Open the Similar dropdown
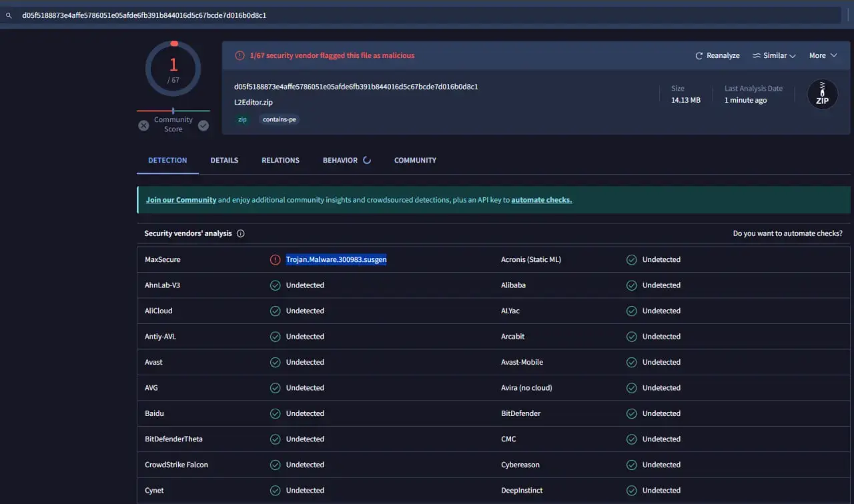The width and height of the screenshot is (854, 504). click(x=774, y=56)
